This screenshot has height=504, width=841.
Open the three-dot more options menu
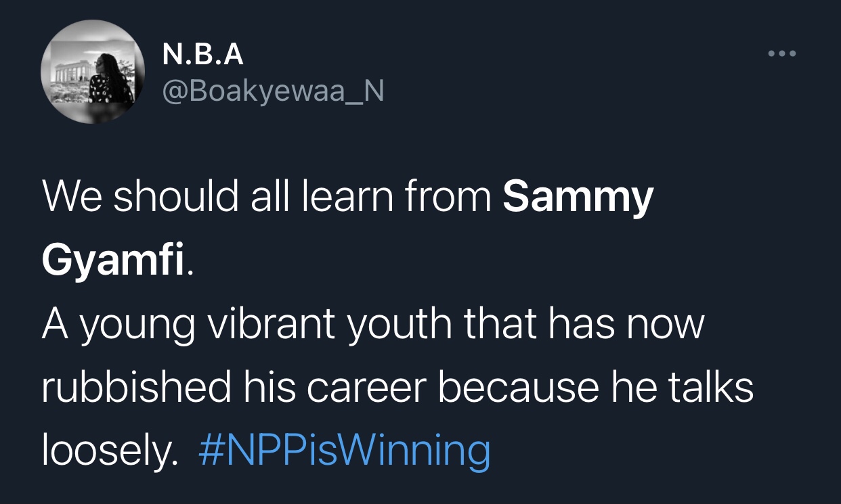click(783, 53)
